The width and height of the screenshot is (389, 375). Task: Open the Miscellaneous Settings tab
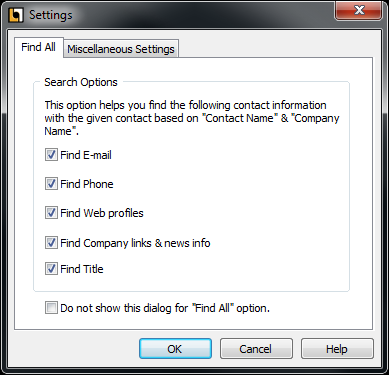click(x=121, y=49)
